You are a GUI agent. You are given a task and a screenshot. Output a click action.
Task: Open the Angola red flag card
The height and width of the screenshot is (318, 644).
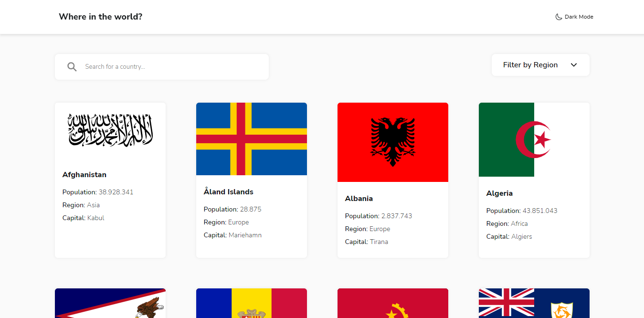tap(393, 303)
